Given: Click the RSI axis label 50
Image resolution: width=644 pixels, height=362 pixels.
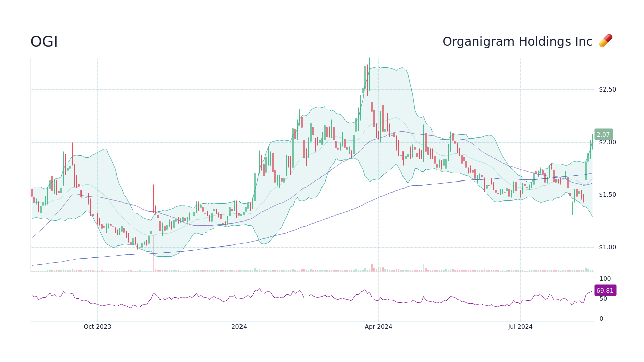Looking at the screenshot, I should [x=603, y=299].
